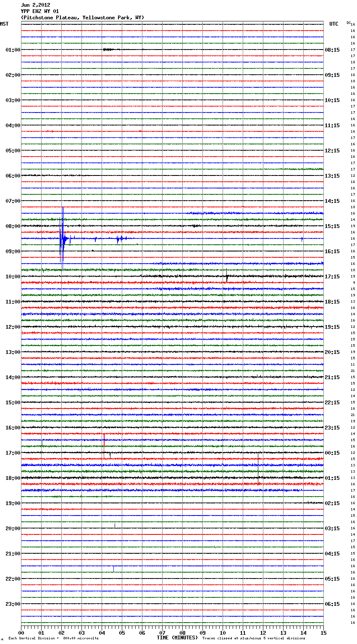The image size is (357, 644).
Task: Click the UTC column header
Action: (x=333, y=24)
